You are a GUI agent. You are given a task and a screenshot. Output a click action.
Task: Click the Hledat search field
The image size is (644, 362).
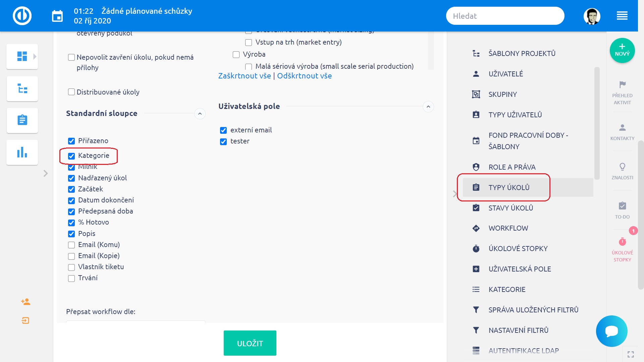coord(505,16)
